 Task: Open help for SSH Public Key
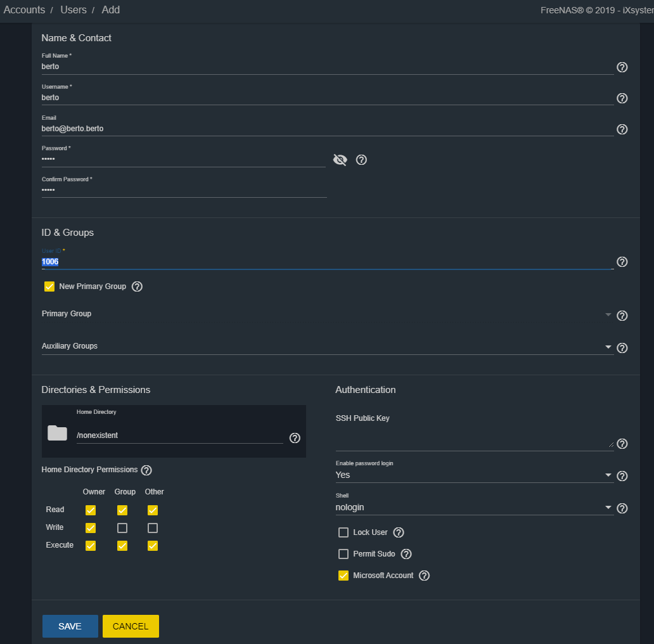[x=622, y=444]
